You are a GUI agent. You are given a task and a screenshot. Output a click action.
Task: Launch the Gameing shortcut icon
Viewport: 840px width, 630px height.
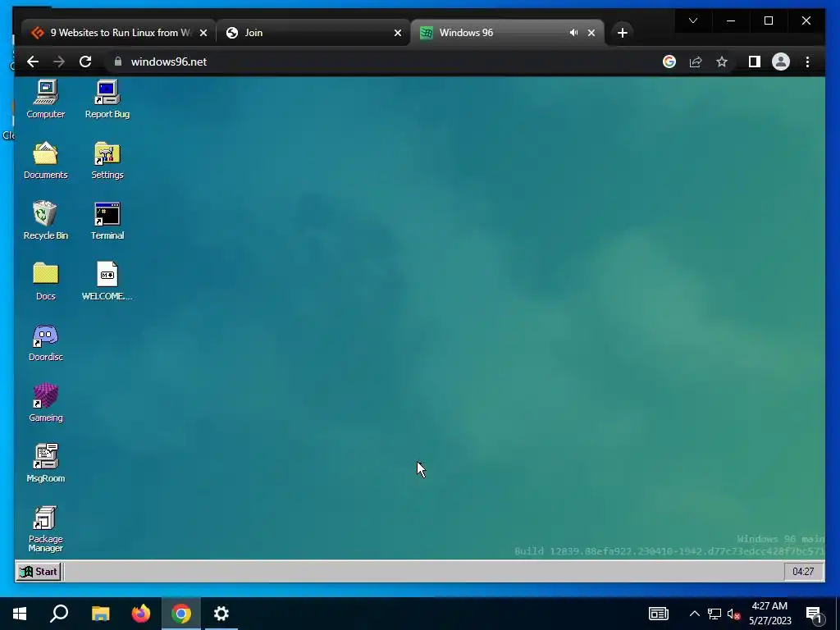(46, 403)
